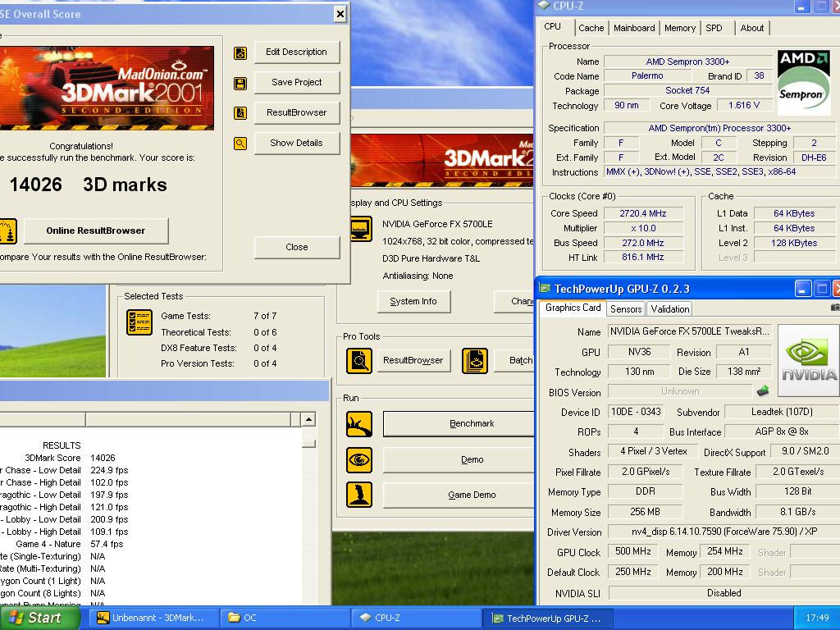Click the CPU-Z Name field AMD Sempron 3300+

click(x=687, y=62)
